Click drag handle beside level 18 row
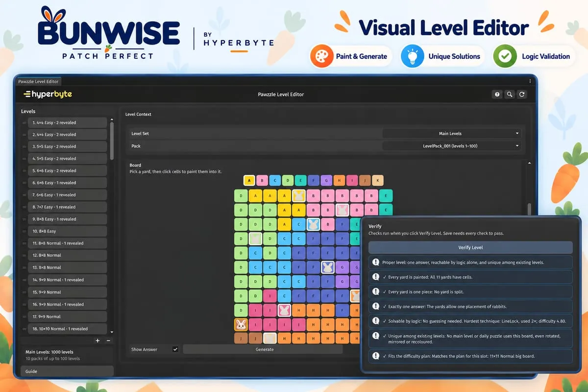The height and width of the screenshot is (392, 588). [24, 329]
